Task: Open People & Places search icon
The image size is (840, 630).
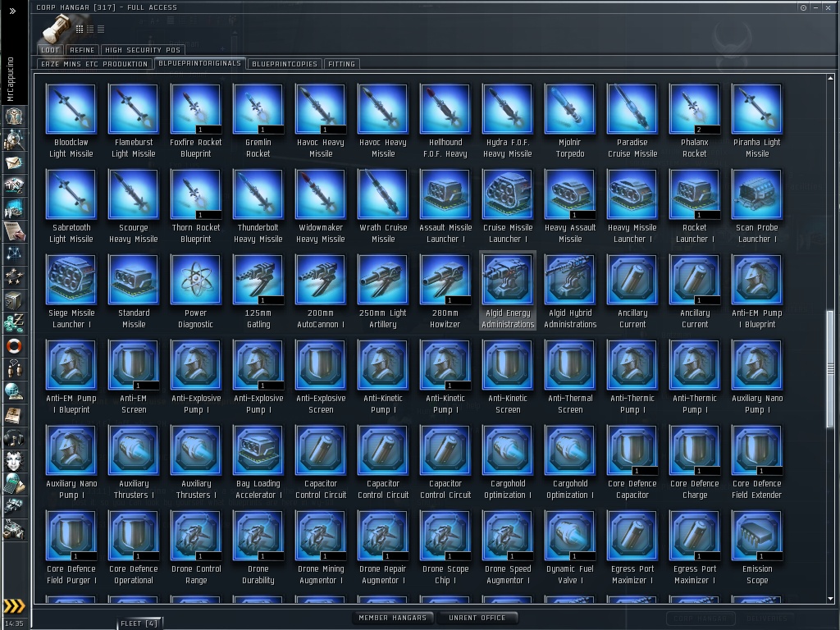Action: 14,139
